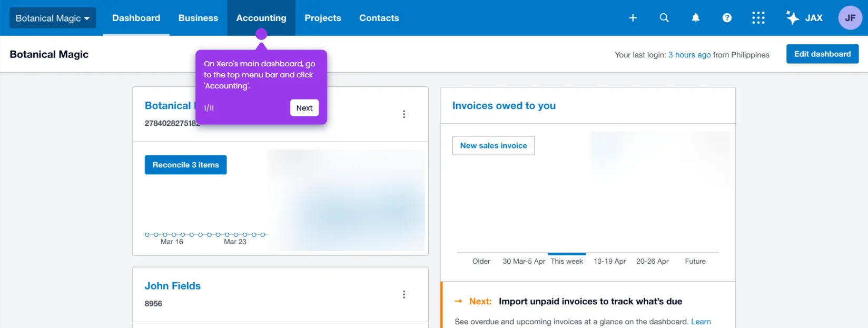
Task: Open search with the magnifier icon
Action: [x=664, y=18]
